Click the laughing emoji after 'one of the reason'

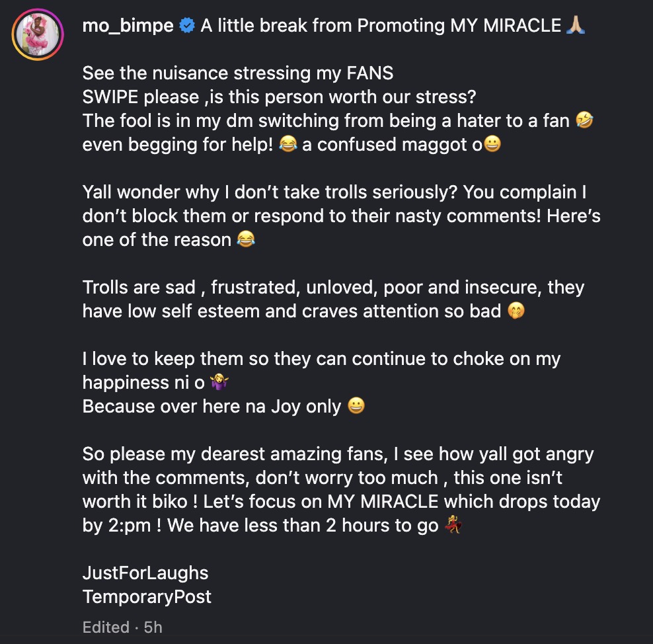(x=245, y=240)
